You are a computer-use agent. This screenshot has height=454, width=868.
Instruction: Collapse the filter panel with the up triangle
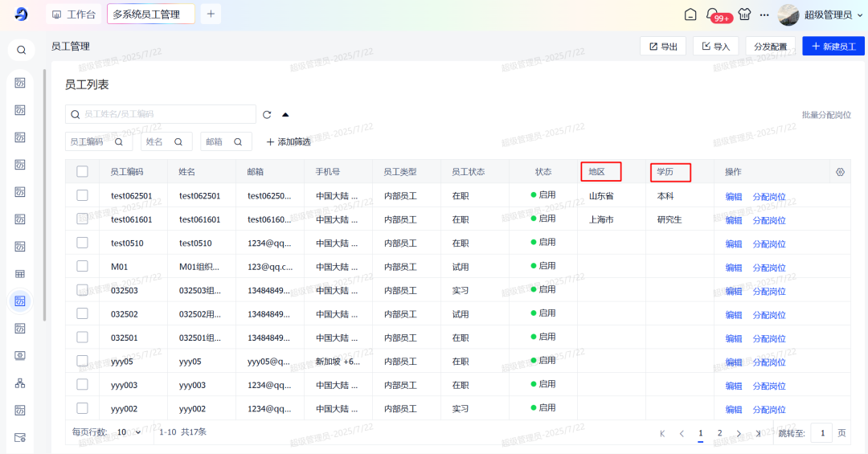tap(285, 115)
